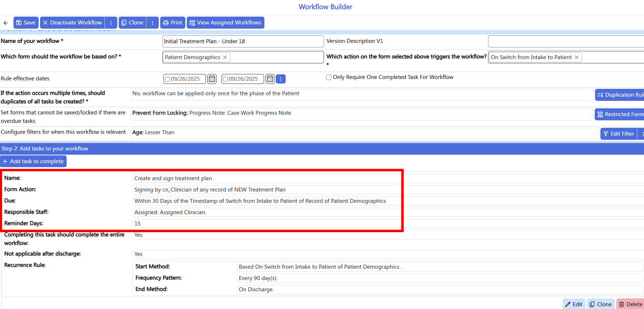Edit the treatment plan task
Image resolution: width=644 pixels, height=309 pixels.
(574, 304)
